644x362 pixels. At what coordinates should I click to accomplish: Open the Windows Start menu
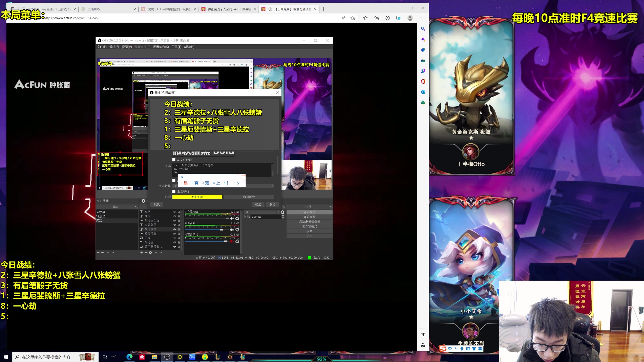pos(6,357)
